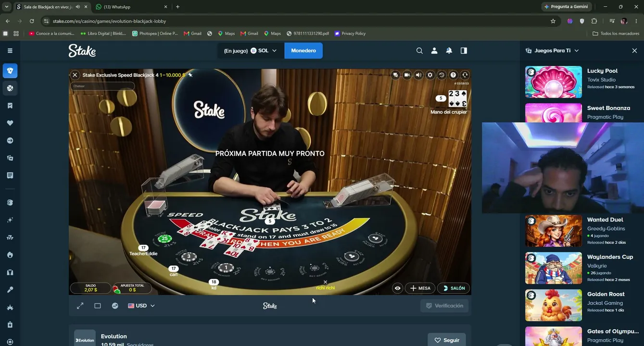This screenshot has height=346, width=644.
Task: Click the Verificación button
Action: click(444, 306)
